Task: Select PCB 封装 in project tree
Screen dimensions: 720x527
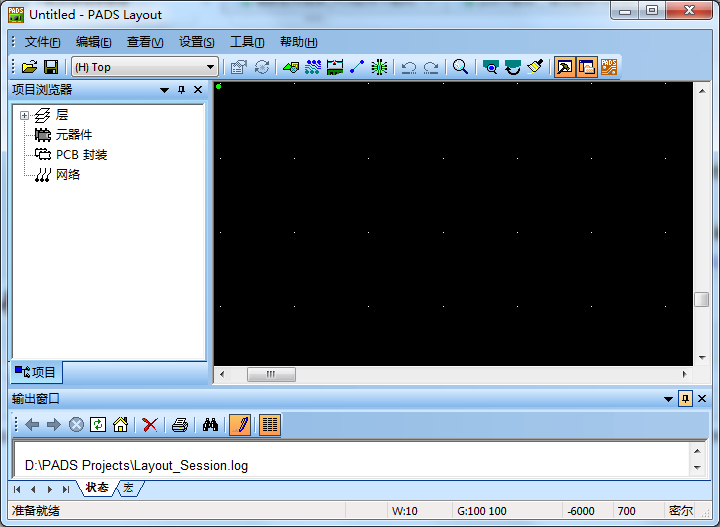Action: pos(81,155)
